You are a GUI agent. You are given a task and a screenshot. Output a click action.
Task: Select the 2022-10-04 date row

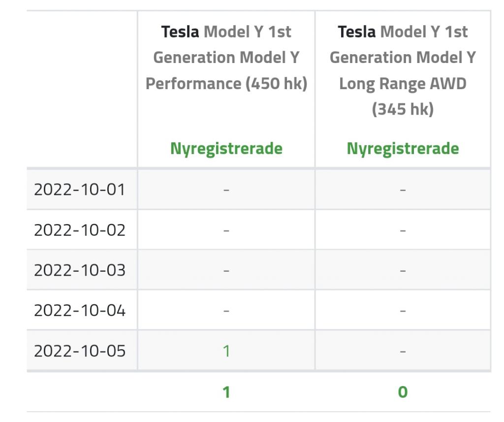coord(259,310)
